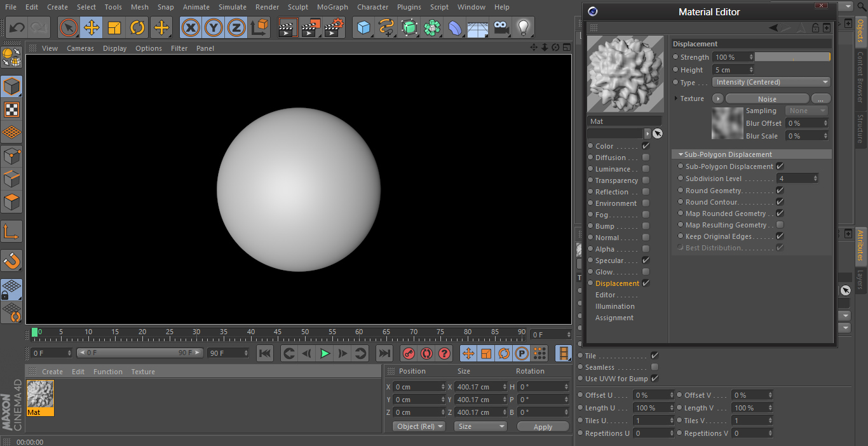Disable the Round Geometry checkbox
868x446 pixels.
click(780, 191)
